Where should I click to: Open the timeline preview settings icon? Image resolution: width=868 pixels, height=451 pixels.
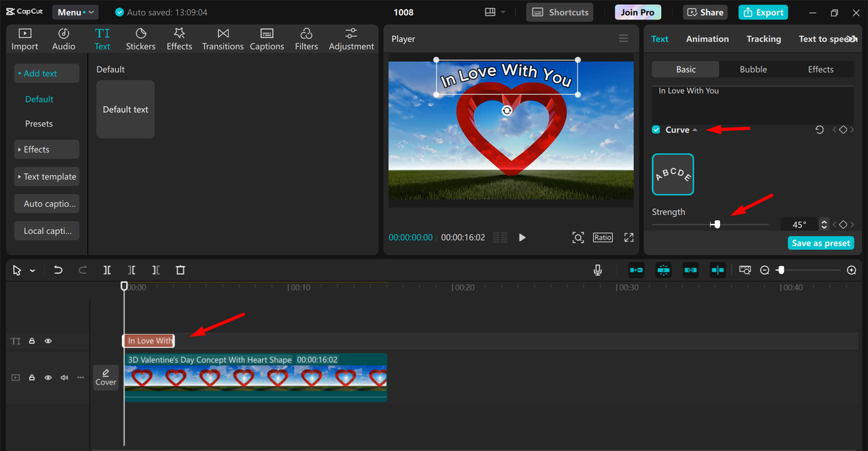pos(745,270)
